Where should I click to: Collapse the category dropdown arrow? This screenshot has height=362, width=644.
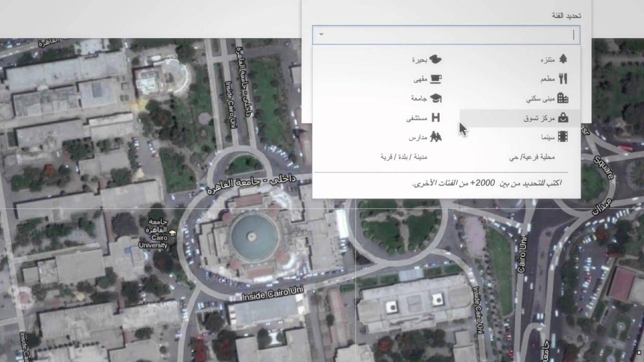(321, 35)
